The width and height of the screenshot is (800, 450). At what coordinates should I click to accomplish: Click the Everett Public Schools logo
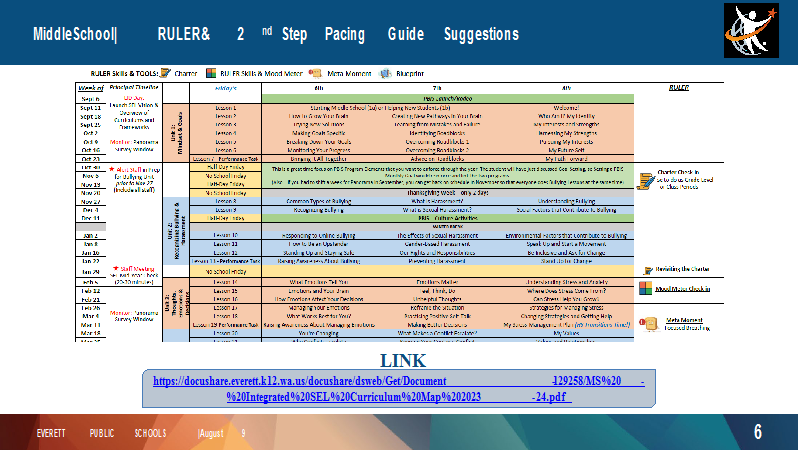[x=751, y=31]
